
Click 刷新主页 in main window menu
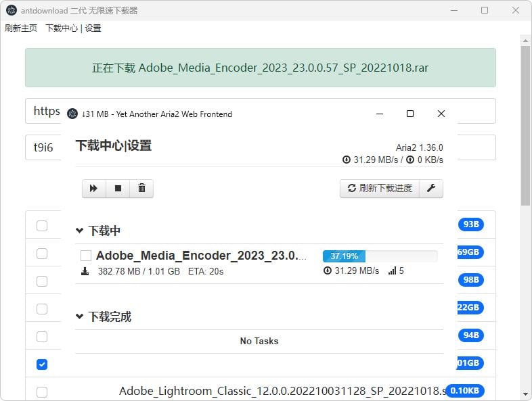tap(21, 28)
